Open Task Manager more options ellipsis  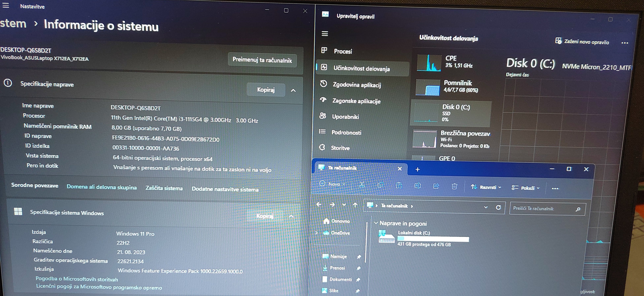[x=625, y=43]
